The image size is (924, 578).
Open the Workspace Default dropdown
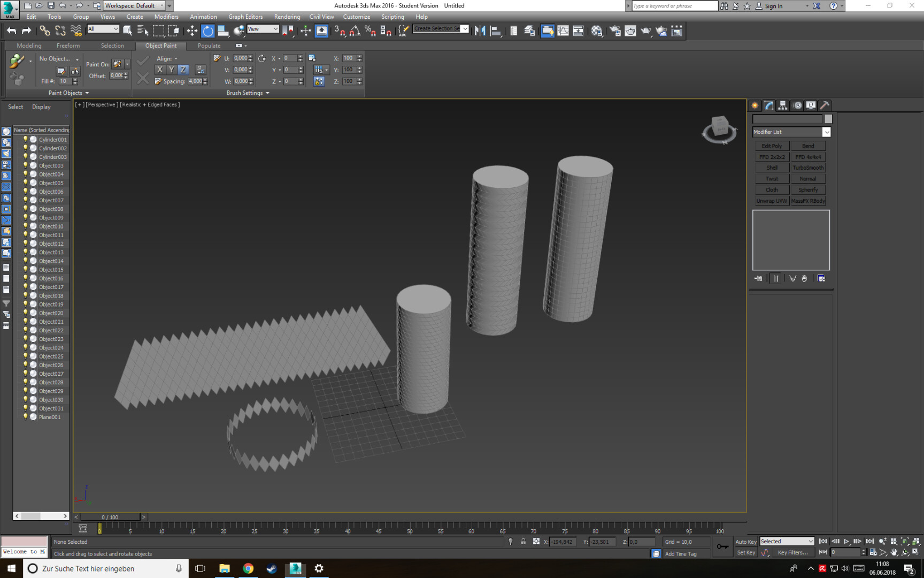[134, 5]
